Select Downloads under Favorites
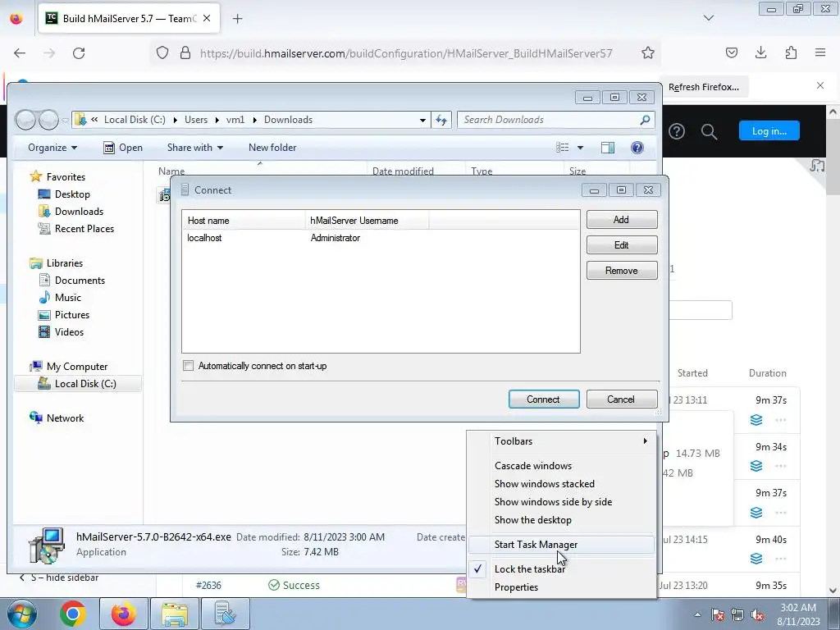The image size is (840, 630). [71, 211]
